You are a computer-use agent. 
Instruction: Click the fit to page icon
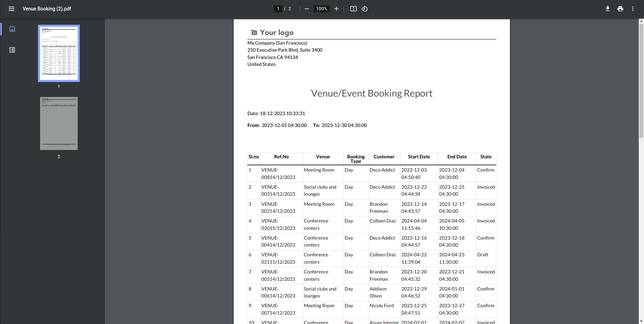(353, 9)
